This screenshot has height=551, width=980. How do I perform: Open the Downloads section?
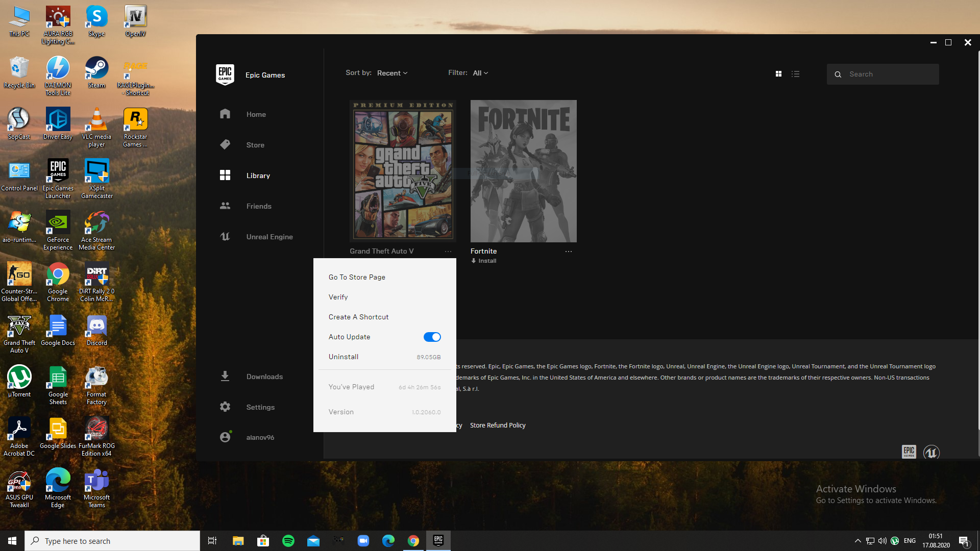tap(264, 377)
